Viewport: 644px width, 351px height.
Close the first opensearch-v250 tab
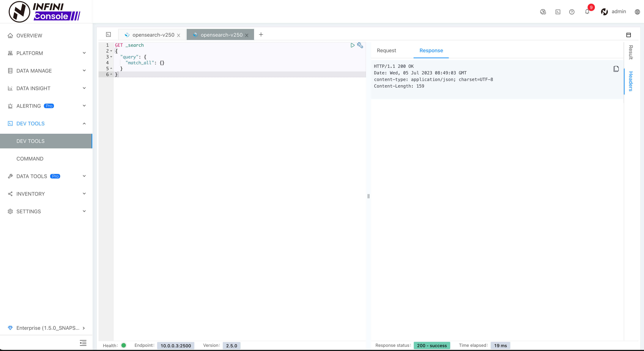click(x=179, y=35)
